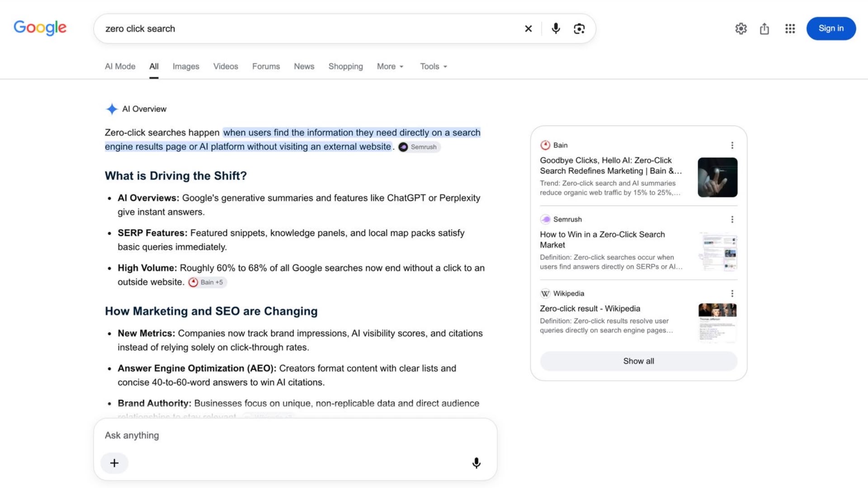Open quick settings gear icon
The width and height of the screenshot is (868, 488).
point(741,28)
